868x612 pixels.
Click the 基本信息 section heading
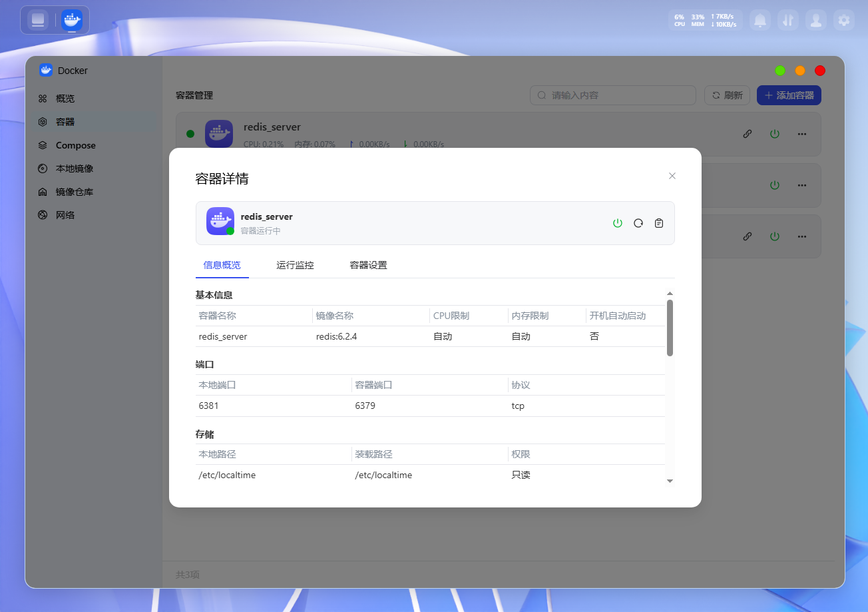tap(214, 295)
